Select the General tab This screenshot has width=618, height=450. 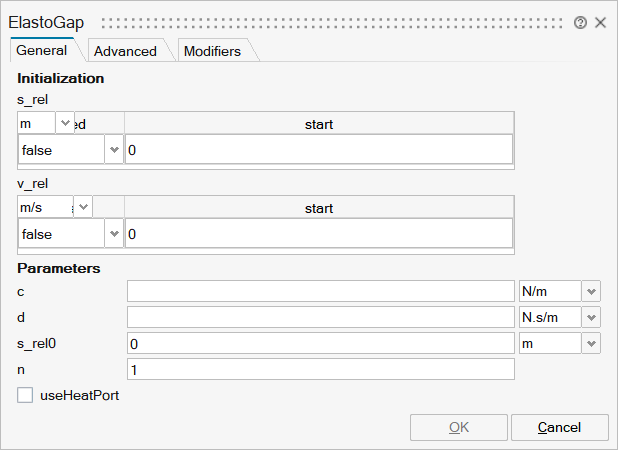(42, 50)
